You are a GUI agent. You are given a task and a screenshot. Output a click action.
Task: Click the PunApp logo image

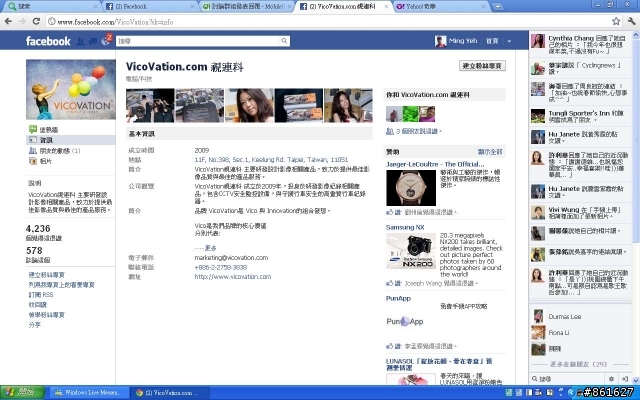pyautogui.click(x=405, y=322)
